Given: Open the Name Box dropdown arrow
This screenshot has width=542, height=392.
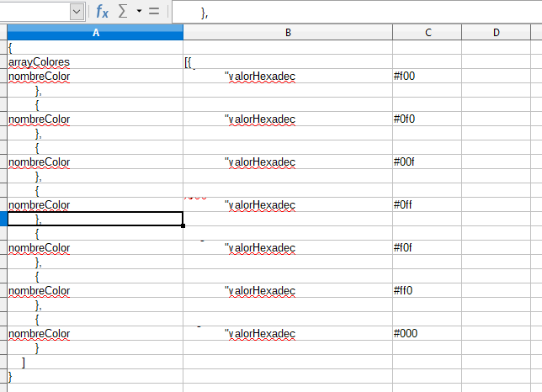Looking at the screenshot, I should pos(77,12).
